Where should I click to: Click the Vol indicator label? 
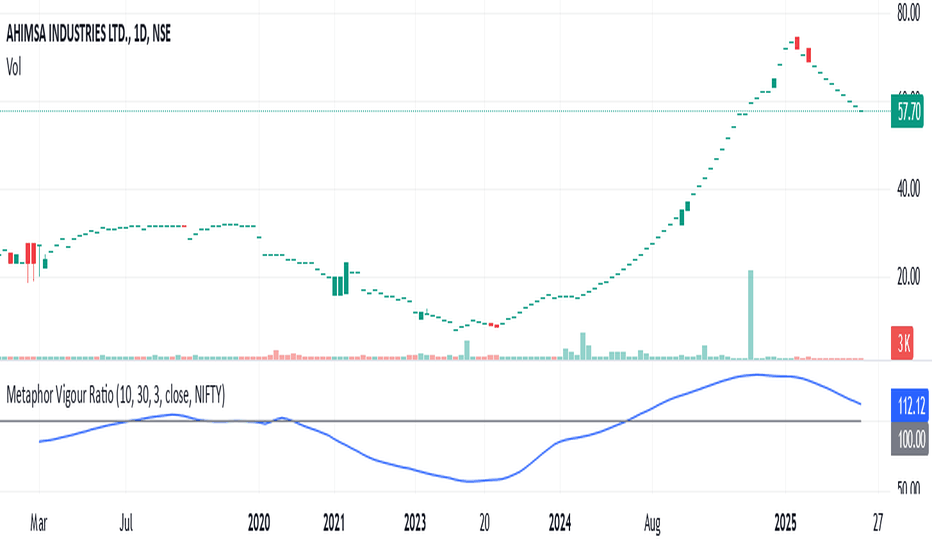14,67
